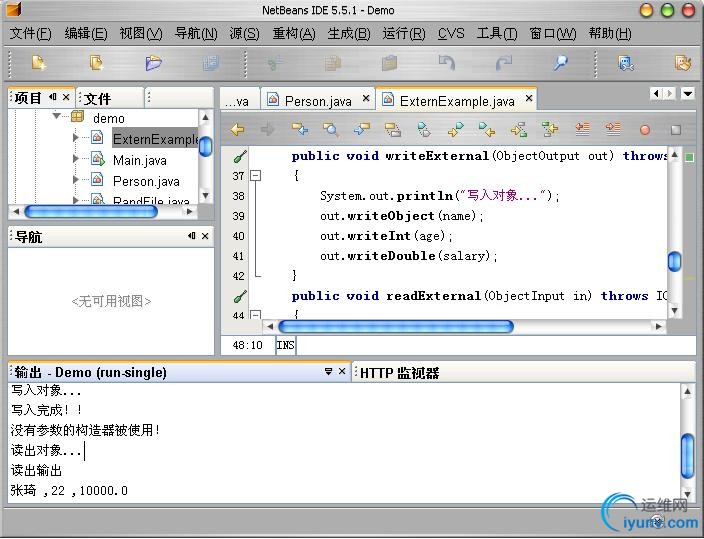
Task: Open the 运行(R) menu
Action: 404,34
